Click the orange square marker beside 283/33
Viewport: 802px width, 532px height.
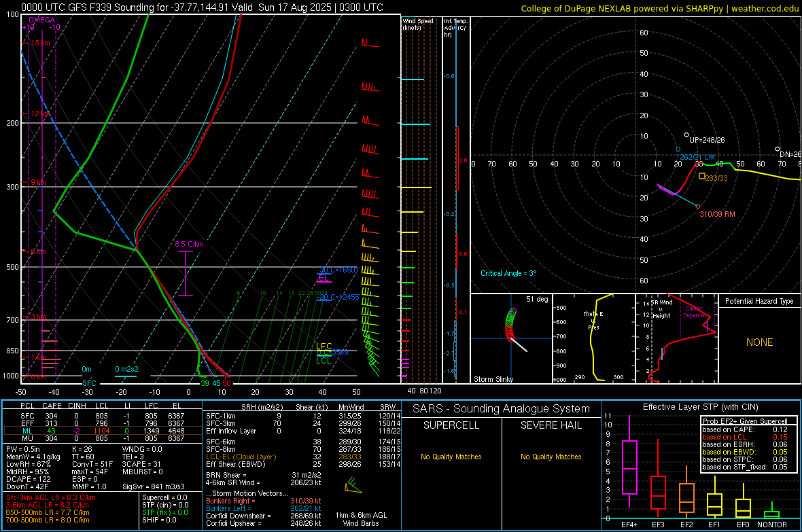(701, 176)
